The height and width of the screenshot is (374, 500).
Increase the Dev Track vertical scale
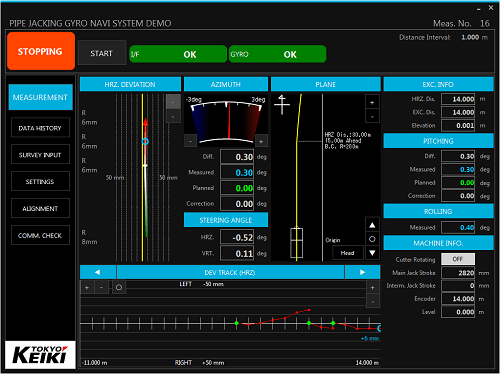click(x=373, y=288)
